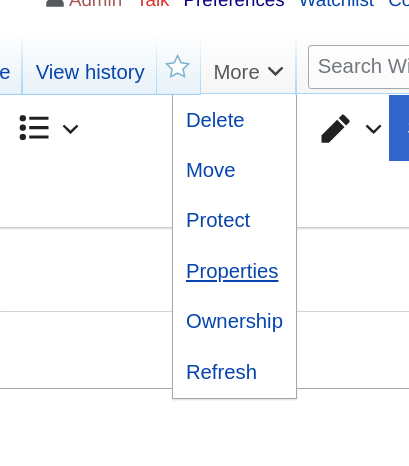This screenshot has height=466, width=409.
Task: Click the pencil edit icon
Action: click(335, 129)
